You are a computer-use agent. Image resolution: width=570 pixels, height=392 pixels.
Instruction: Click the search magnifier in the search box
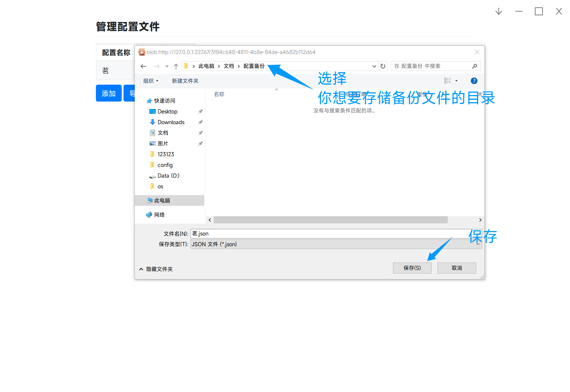[x=474, y=66]
